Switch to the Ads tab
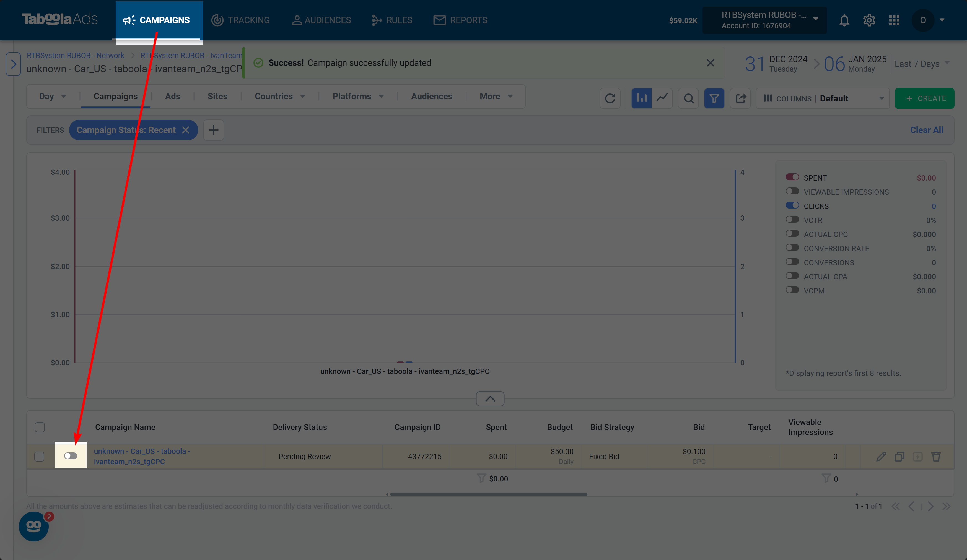The width and height of the screenshot is (967, 560). [172, 96]
